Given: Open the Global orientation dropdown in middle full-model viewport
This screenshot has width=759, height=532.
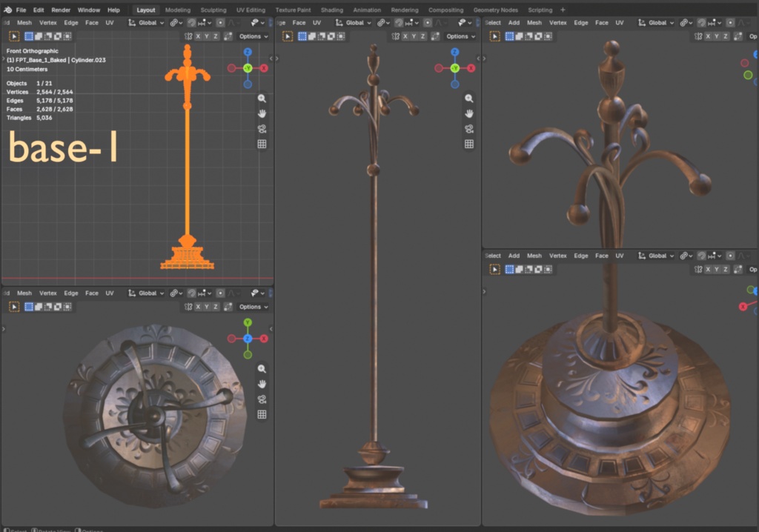Looking at the screenshot, I should (x=354, y=23).
